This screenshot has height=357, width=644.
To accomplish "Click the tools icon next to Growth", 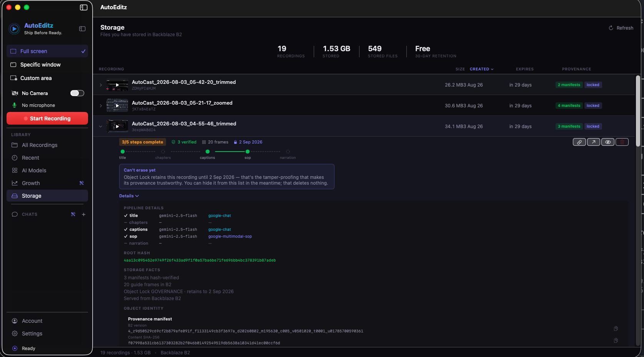I will tap(82, 183).
